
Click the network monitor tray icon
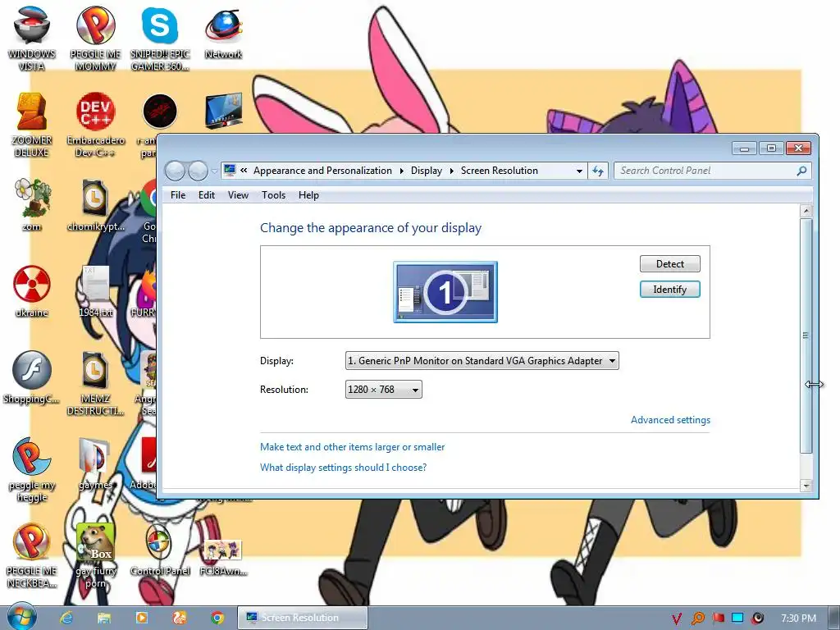pos(737,619)
